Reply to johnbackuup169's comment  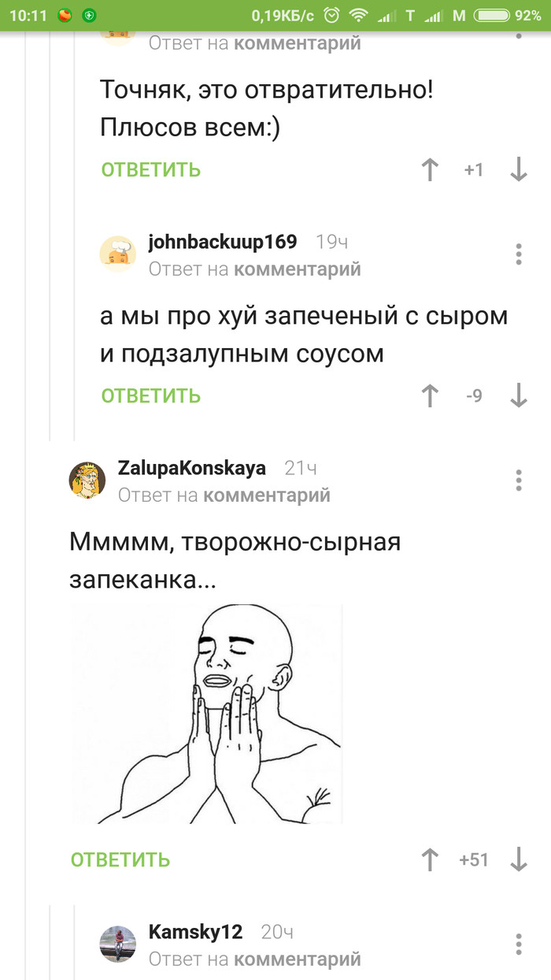coord(151,395)
